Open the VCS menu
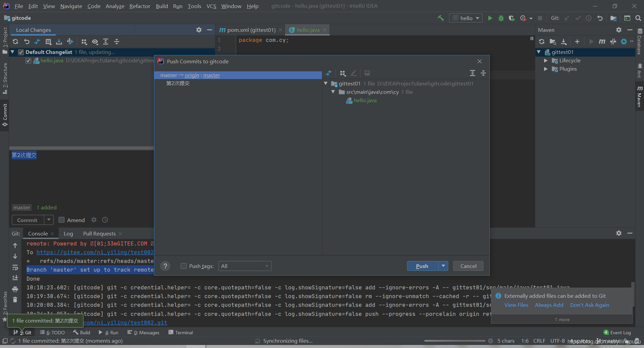 pyautogui.click(x=211, y=6)
